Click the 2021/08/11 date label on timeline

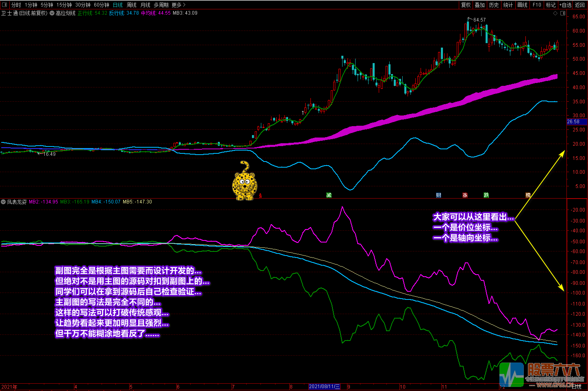(x=324, y=387)
